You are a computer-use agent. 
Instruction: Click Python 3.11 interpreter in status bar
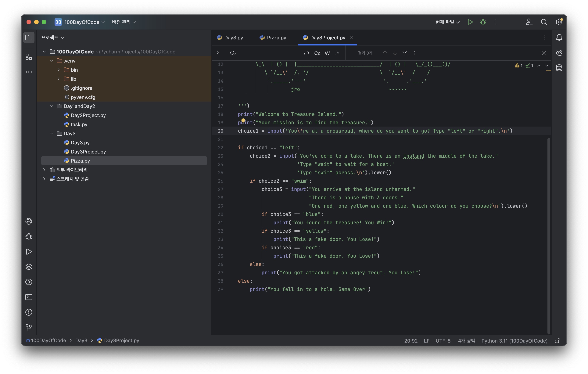point(514,340)
